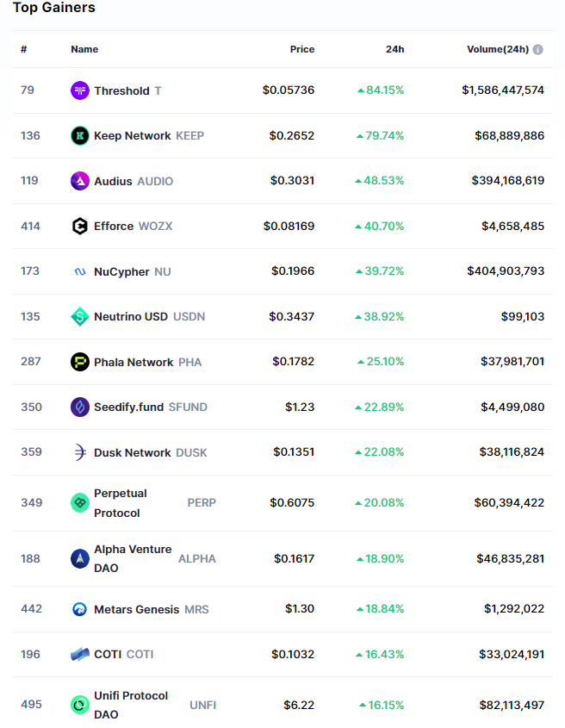Open the Perpetual Protocol coin link

(121, 502)
